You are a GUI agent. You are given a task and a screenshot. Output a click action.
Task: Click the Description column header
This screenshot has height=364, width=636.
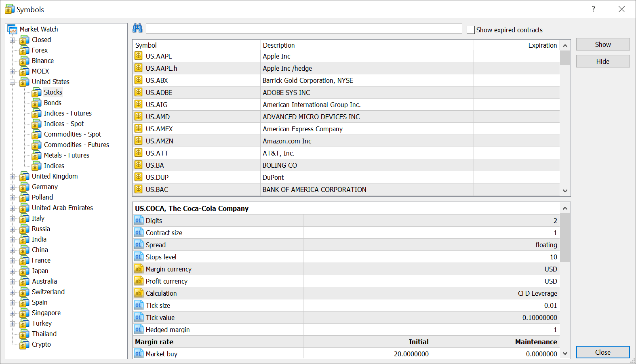[x=279, y=45]
